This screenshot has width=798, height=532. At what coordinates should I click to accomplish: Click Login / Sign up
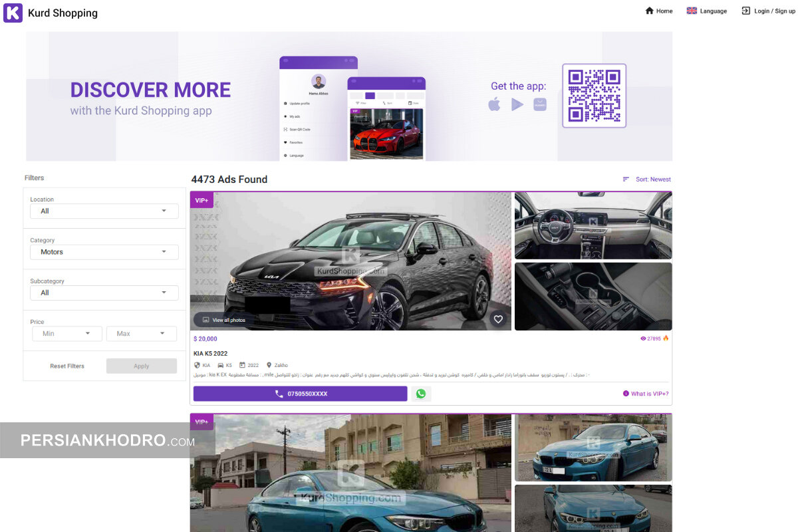coord(767,11)
